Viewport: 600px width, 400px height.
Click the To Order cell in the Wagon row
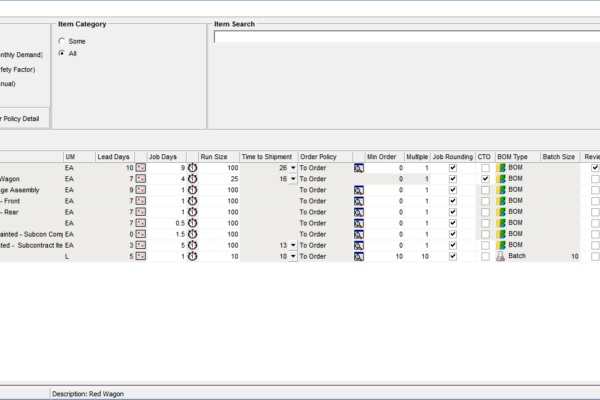(x=325, y=179)
